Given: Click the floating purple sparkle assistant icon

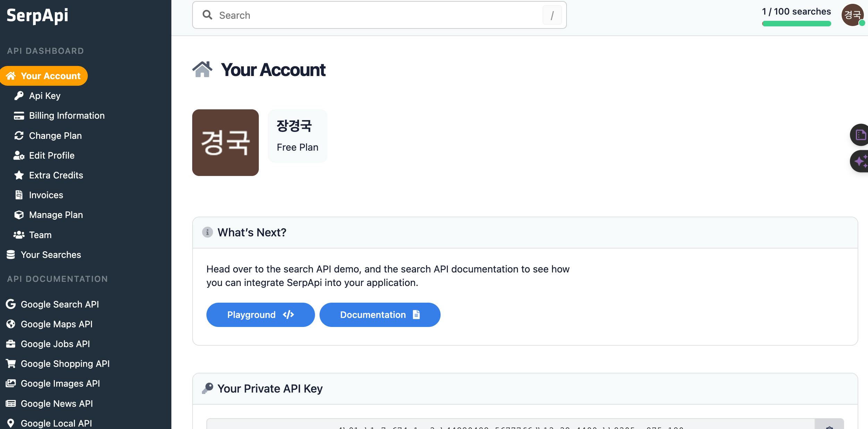Looking at the screenshot, I should pyautogui.click(x=860, y=161).
